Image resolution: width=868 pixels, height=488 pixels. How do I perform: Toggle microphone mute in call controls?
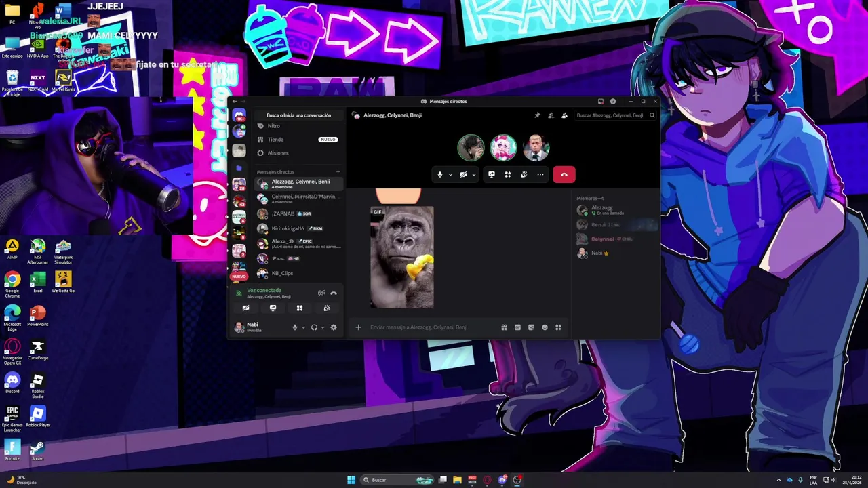[x=440, y=174]
